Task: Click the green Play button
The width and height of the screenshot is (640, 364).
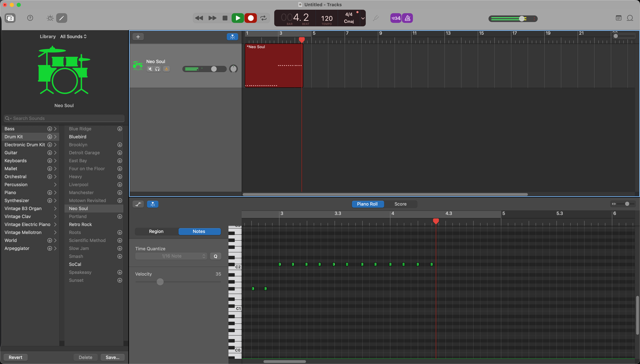Action: coord(238,18)
